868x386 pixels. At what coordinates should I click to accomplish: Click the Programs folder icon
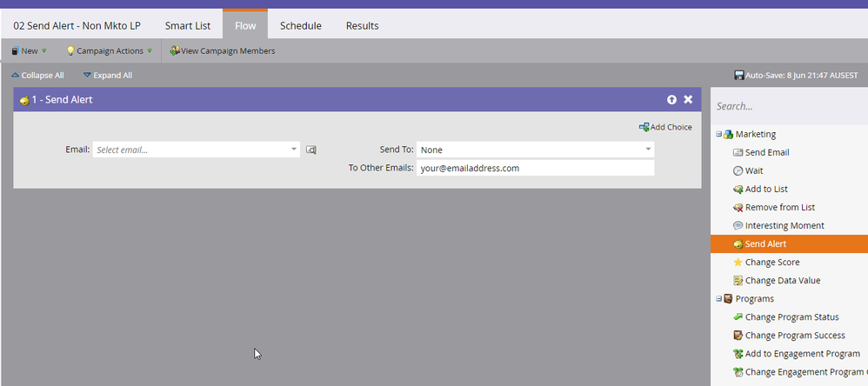click(728, 298)
